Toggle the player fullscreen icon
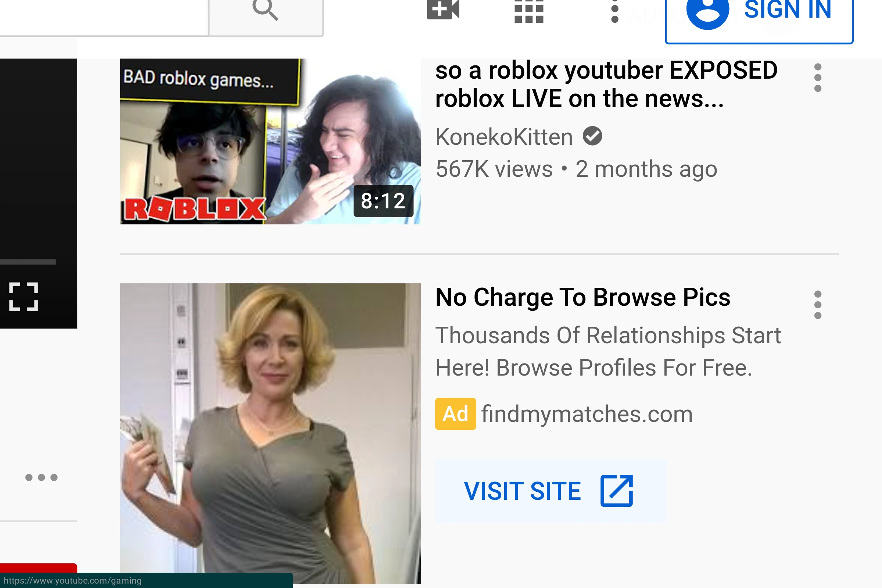 [24, 297]
